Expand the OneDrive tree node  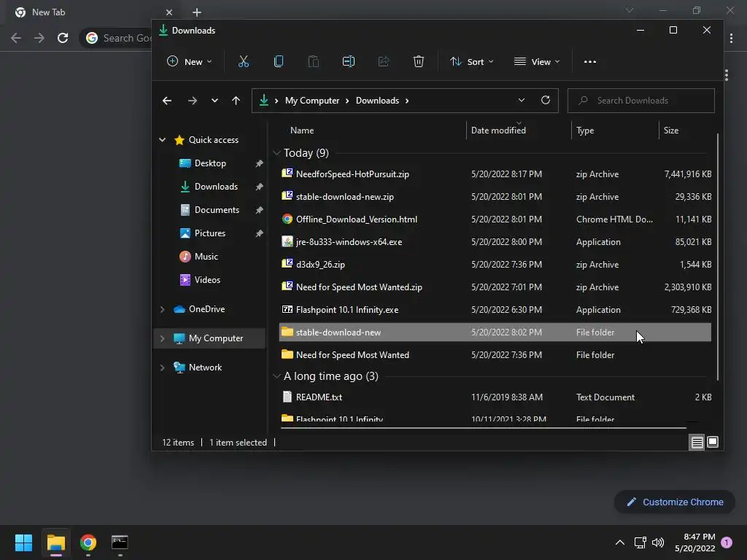(x=162, y=309)
